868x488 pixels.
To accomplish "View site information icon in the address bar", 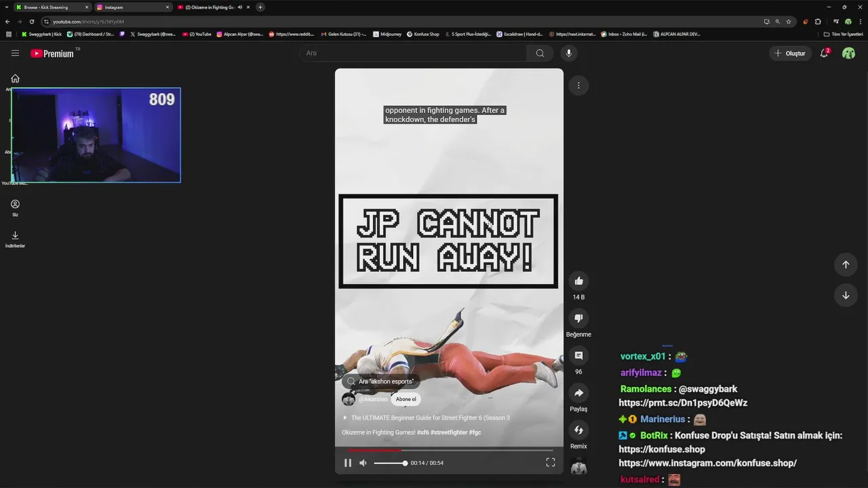I will pyautogui.click(x=46, y=22).
